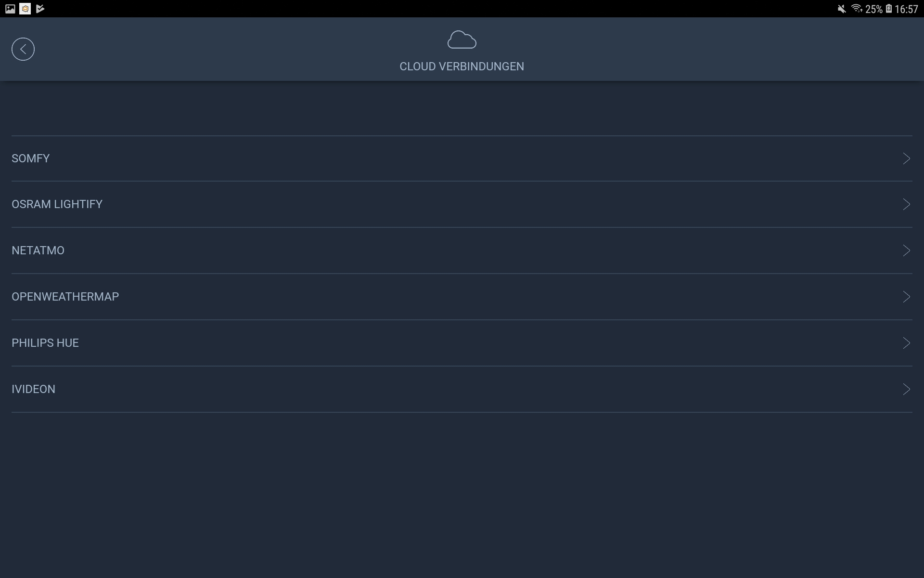Tap the back arrow button
The width and height of the screenshot is (924, 578).
click(23, 49)
